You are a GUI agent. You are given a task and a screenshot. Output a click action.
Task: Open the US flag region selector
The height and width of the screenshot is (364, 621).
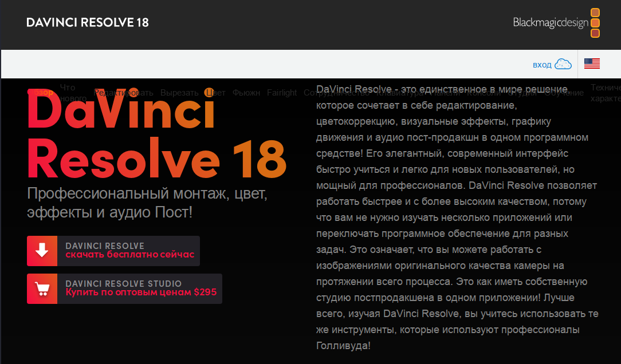(592, 64)
